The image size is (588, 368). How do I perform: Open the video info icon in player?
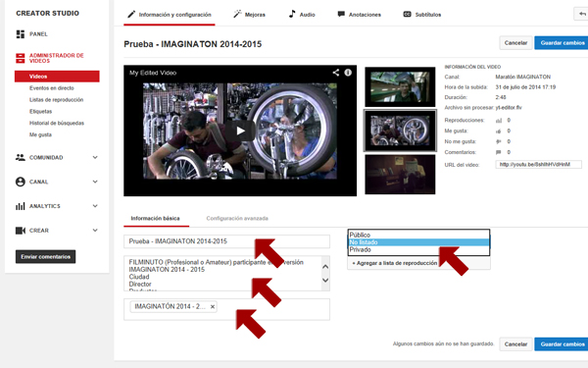pyautogui.click(x=348, y=73)
